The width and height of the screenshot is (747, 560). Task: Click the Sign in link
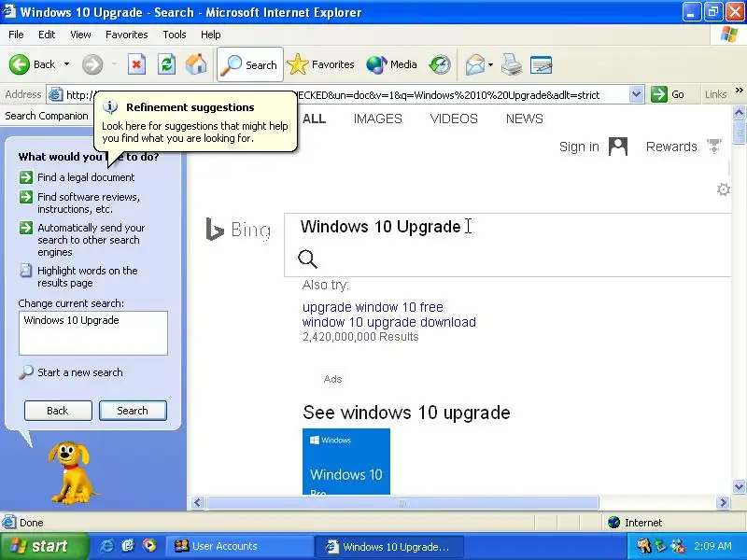click(579, 147)
